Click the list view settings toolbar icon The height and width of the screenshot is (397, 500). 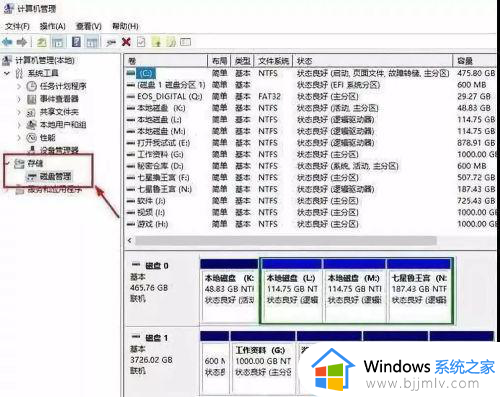click(x=186, y=42)
